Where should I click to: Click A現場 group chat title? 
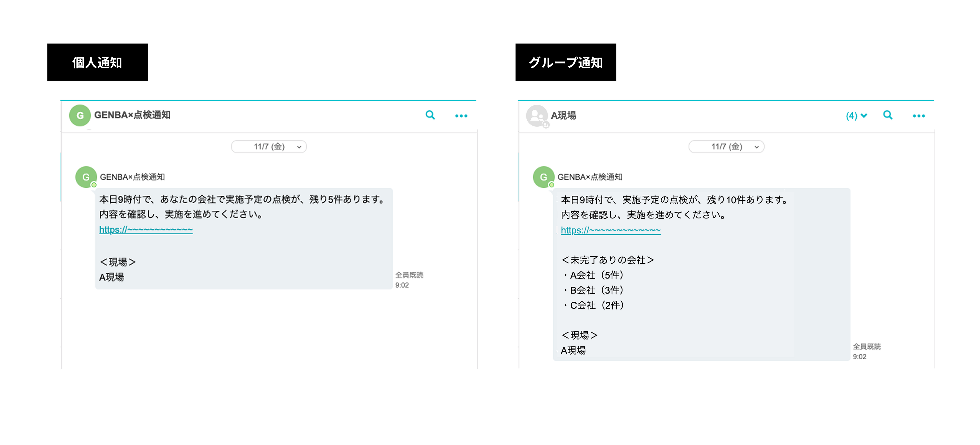(x=563, y=116)
